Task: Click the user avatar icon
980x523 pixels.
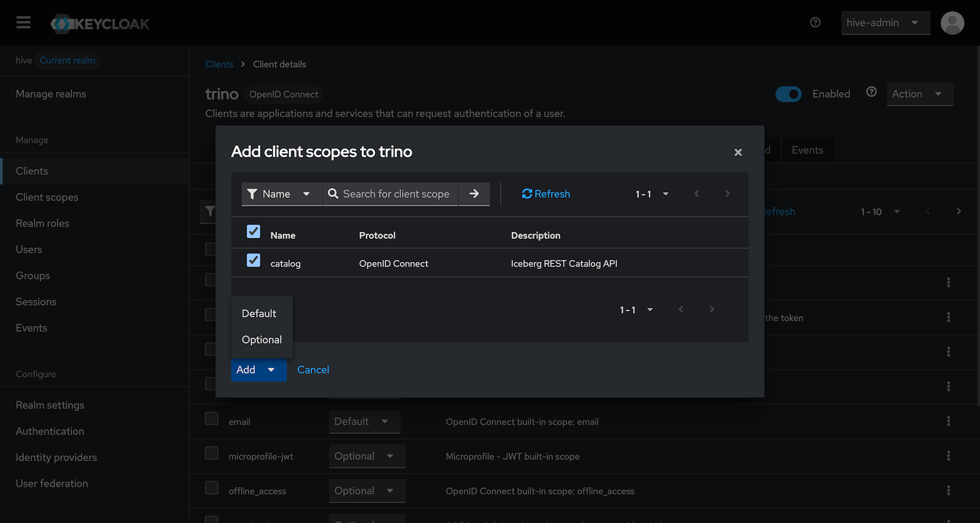Action: coord(952,23)
